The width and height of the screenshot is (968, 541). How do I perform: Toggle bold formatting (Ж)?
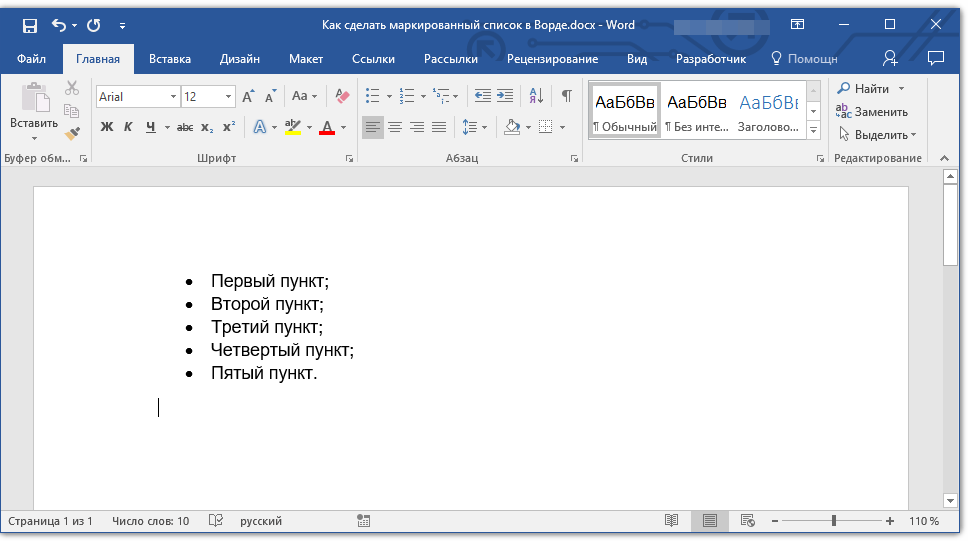coord(107,127)
